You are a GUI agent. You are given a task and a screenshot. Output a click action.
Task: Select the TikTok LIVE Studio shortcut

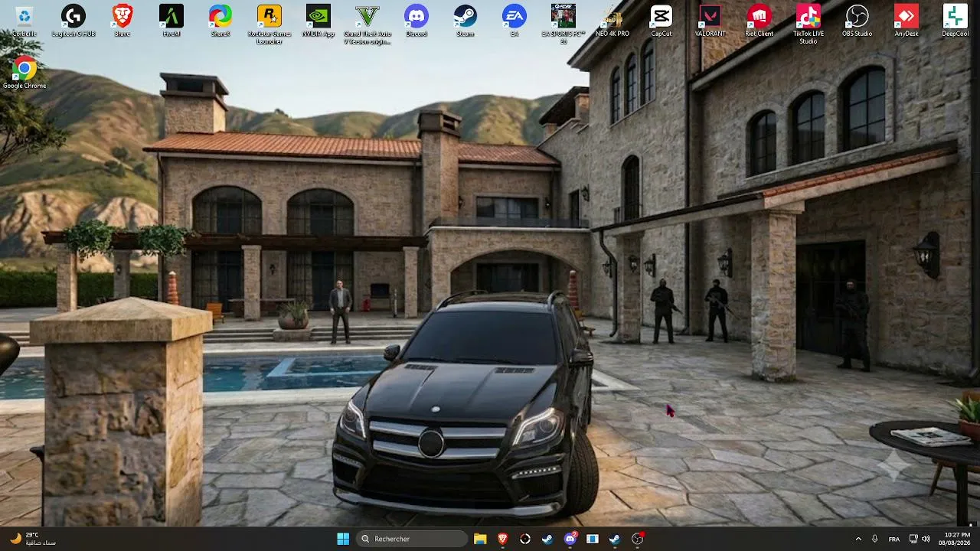click(x=808, y=24)
